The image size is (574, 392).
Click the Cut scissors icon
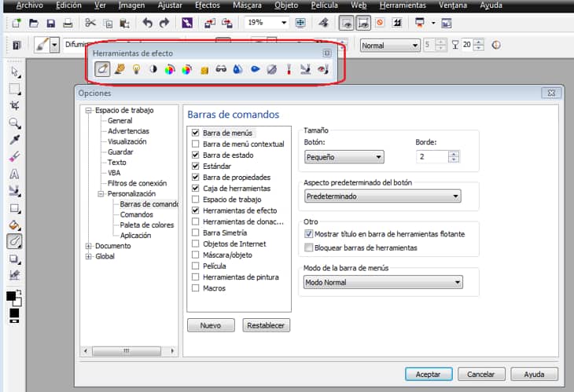pyautogui.click(x=90, y=23)
